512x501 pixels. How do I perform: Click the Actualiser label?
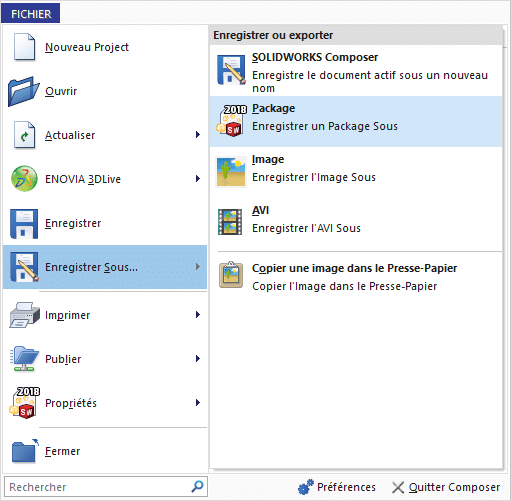(x=70, y=135)
